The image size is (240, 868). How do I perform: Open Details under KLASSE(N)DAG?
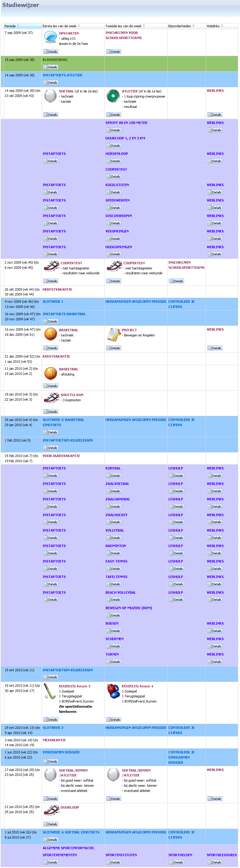(51, 67)
